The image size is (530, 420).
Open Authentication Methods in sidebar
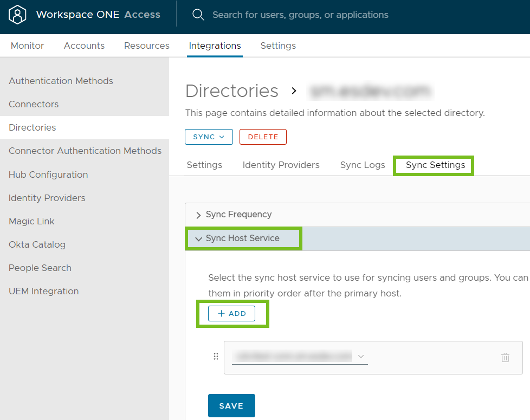(x=61, y=81)
